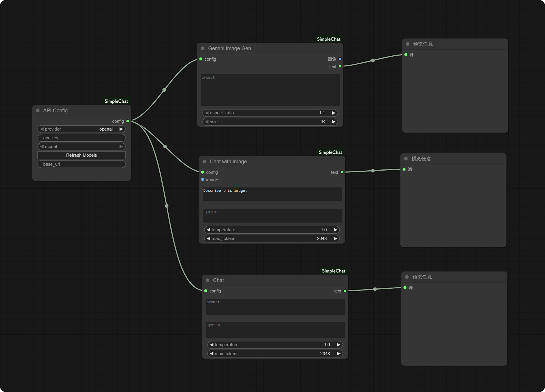Screen dimensions: 545x392
Task: Increase Chat node temperature arrow
Action: tap(339, 345)
